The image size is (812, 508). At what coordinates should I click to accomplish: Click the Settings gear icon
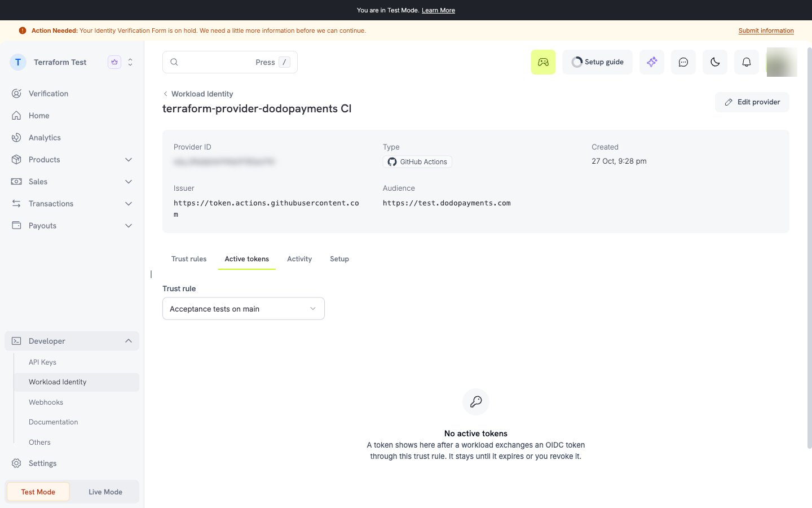click(x=16, y=463)
